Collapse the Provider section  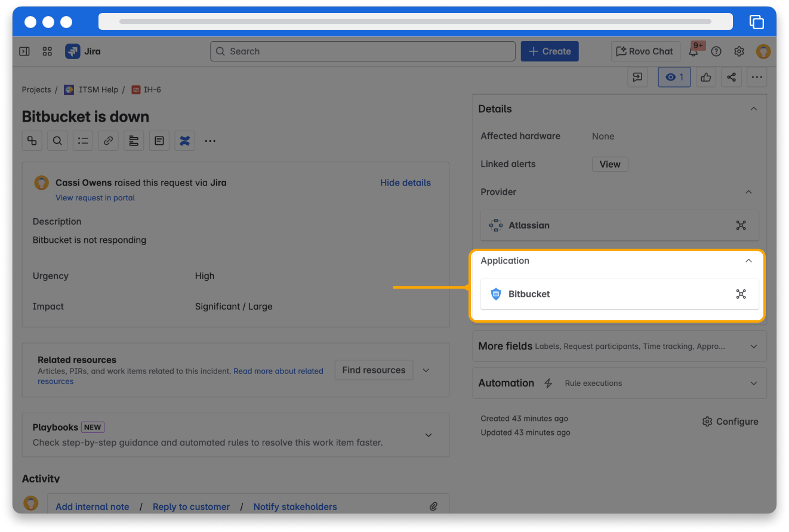point(749,192)
